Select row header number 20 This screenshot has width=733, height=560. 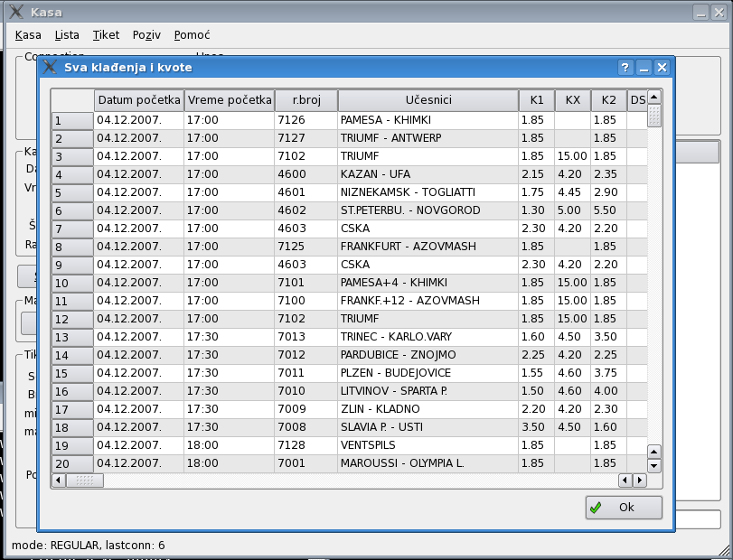point(72,463)
